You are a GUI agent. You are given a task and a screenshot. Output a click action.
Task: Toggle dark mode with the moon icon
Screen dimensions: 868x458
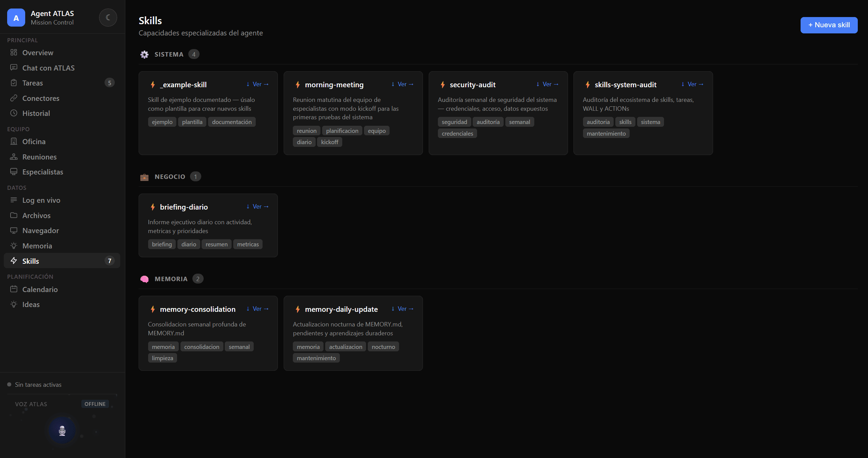click(108, 17)
